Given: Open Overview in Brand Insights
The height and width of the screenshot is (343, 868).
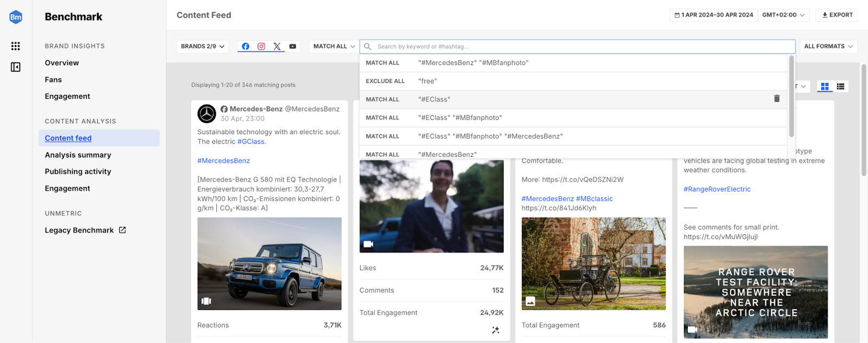Looking at the screenshot, I should tap(62, 63).
